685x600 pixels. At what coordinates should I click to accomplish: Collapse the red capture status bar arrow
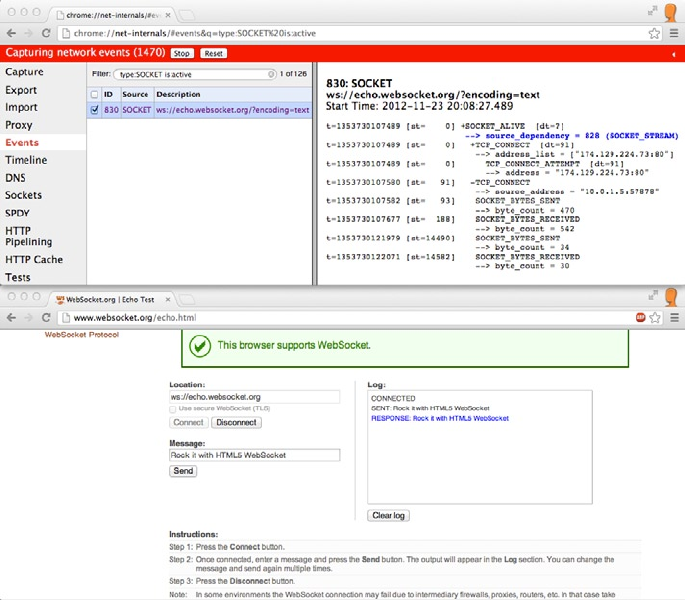click(674, 54)
